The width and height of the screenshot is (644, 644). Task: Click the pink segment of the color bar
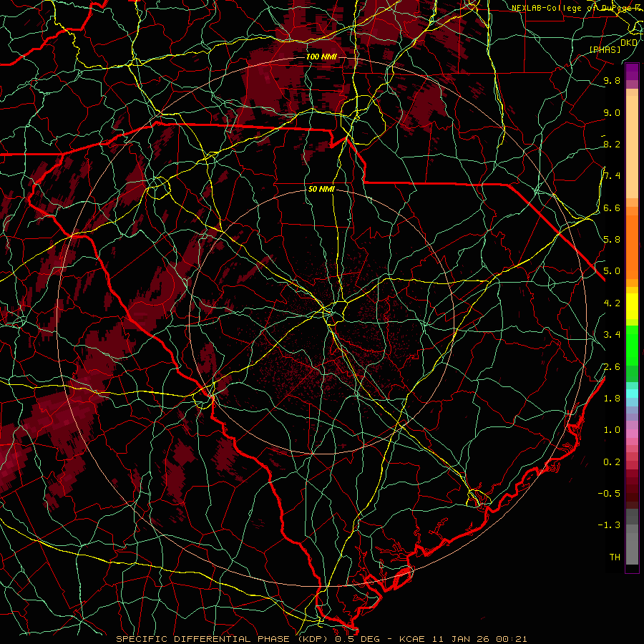click(632, 434)
